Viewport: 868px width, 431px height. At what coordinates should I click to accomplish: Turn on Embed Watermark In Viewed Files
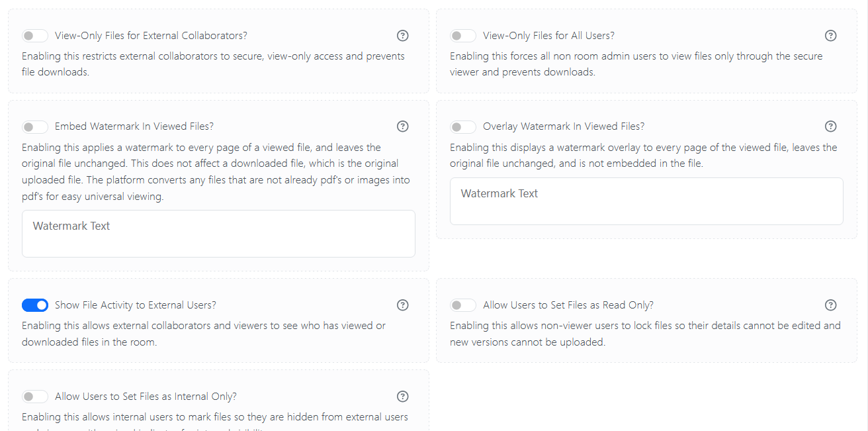(x=35, y=126)
